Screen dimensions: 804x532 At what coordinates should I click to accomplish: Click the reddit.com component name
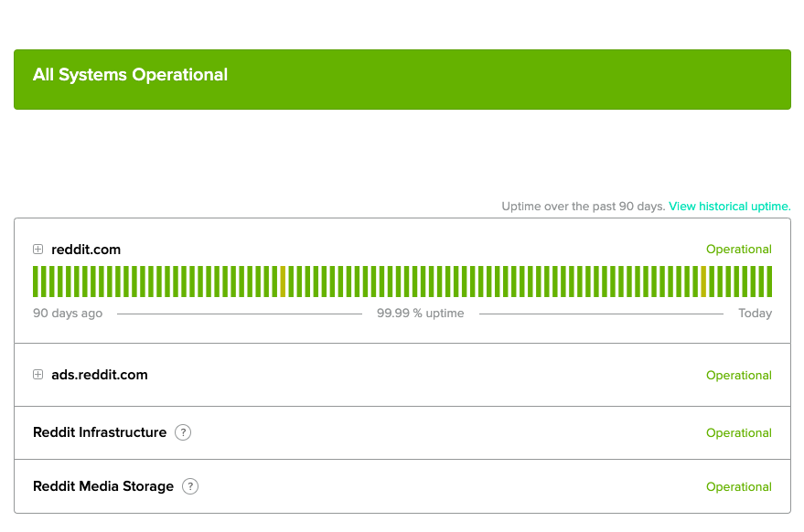coord(86,250)
